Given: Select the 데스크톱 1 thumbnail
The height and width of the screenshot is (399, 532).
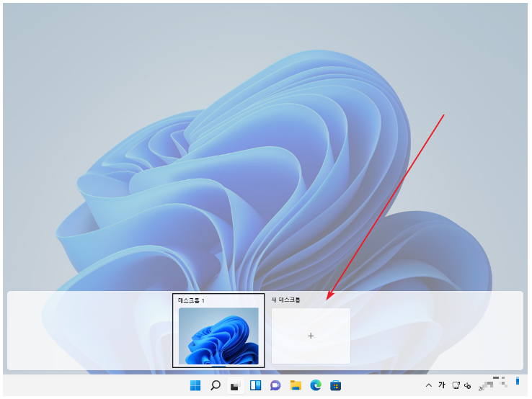Looking at the screenshot, I should tap(218, 336).
